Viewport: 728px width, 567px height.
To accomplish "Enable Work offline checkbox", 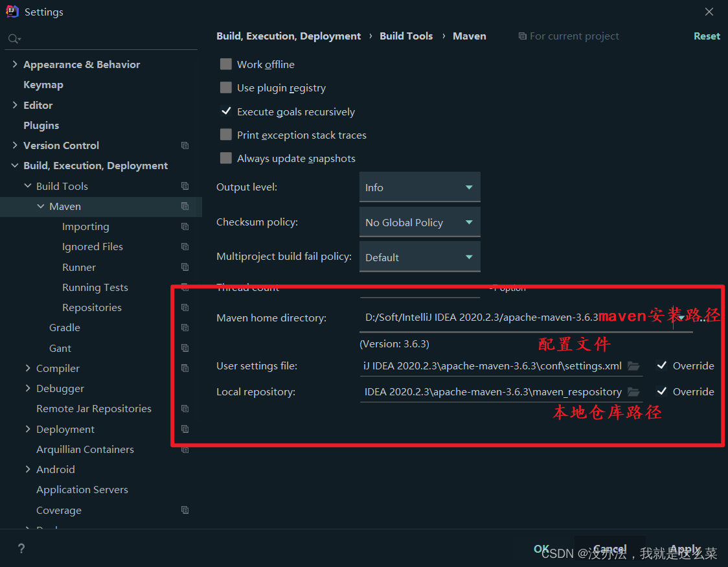I will (225, 64).
